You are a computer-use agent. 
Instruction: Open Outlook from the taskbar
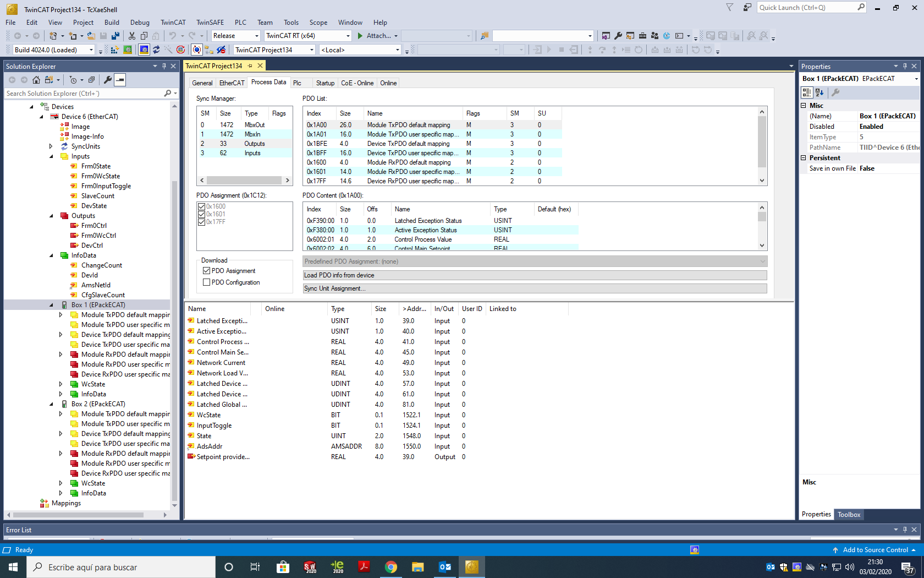click(445, 567)
